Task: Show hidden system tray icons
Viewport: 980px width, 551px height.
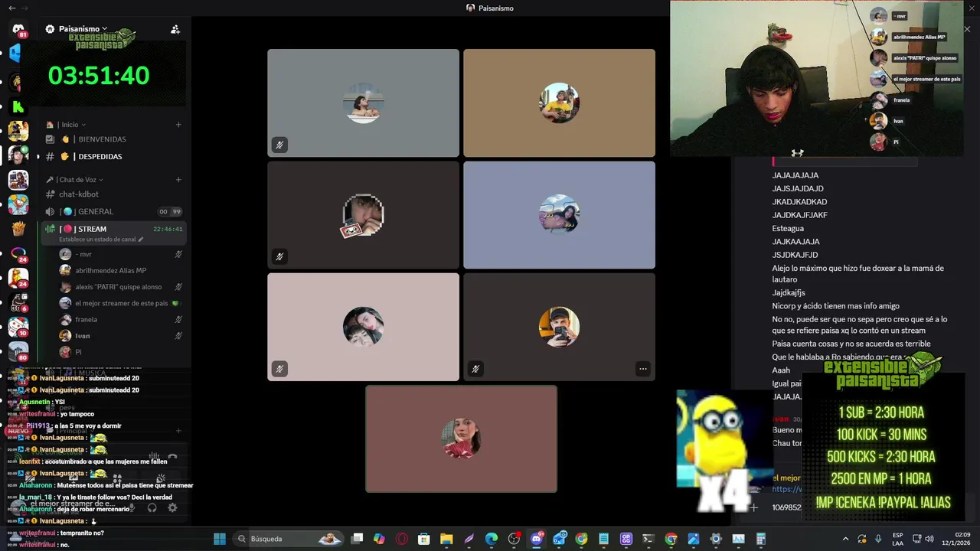Action: point(845,539)
